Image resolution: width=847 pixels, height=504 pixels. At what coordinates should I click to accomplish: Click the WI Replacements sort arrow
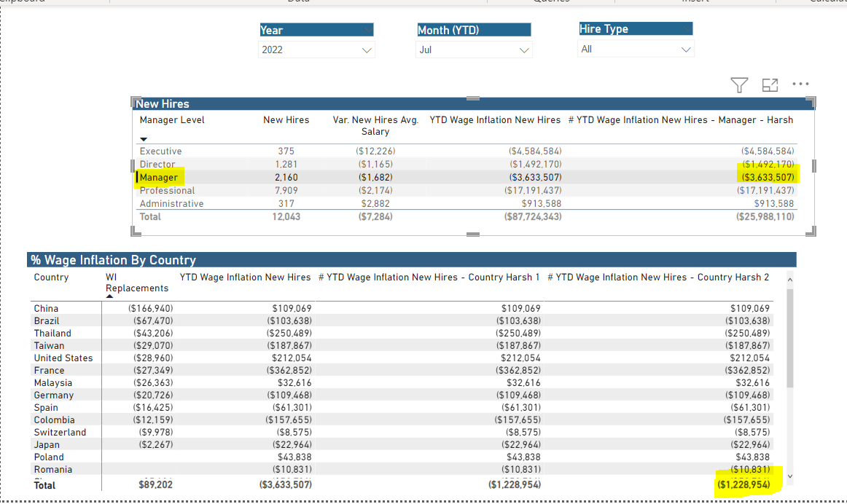pyautogui.click(x=109, y=296)
